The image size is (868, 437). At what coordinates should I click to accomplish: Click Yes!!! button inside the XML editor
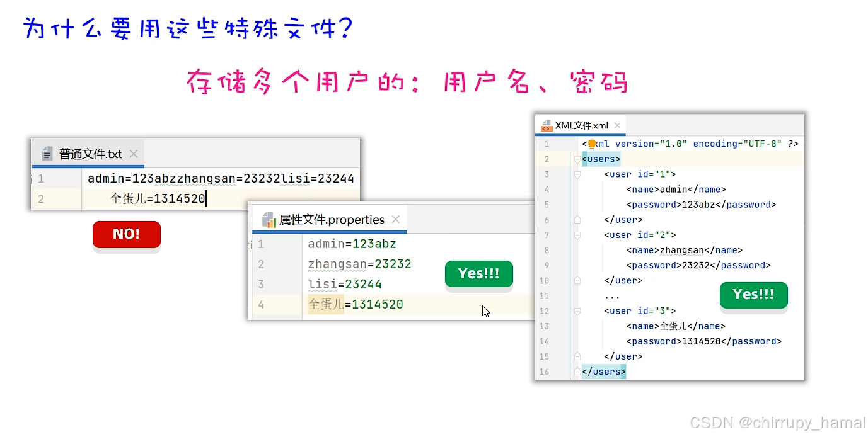click(754, 295)
